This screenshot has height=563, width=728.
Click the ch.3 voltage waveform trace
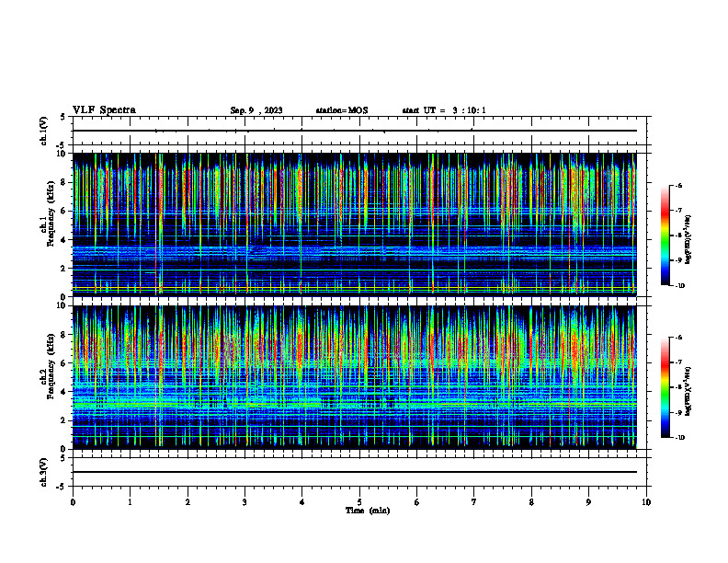pyautogui.click(x=355, y=472)
